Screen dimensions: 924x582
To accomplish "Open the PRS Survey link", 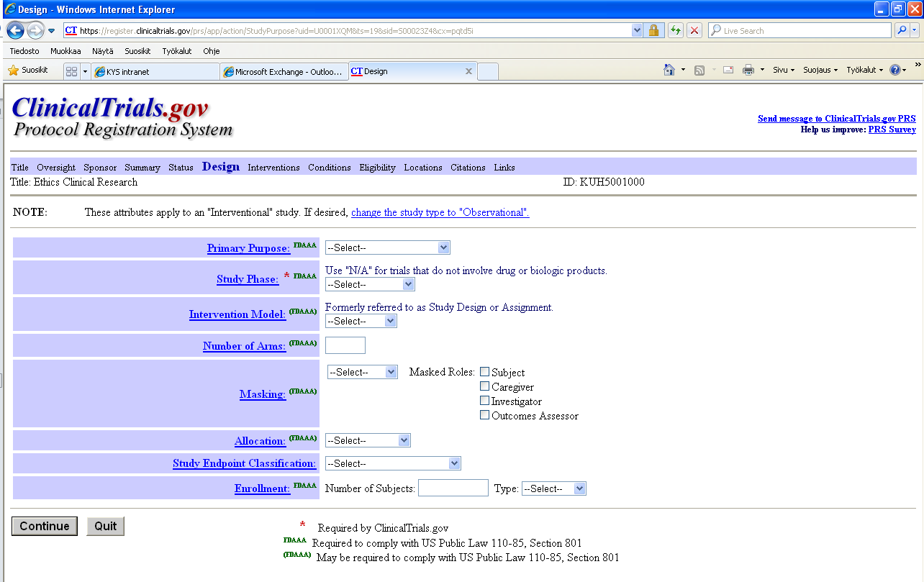I will click(892, 129).
